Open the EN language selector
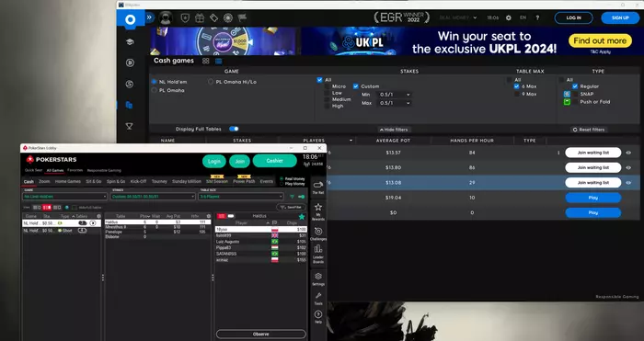 523,17
